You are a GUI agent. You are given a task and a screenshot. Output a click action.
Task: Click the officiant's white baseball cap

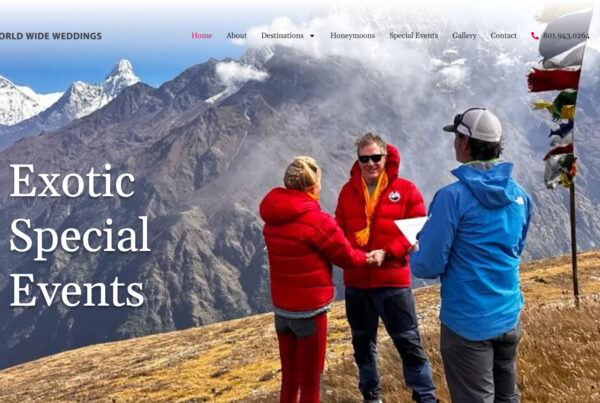tap(473, 125)
